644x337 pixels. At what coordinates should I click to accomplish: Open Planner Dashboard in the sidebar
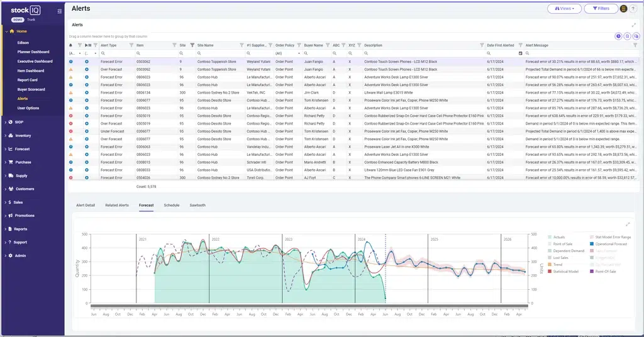coord(33,52)
